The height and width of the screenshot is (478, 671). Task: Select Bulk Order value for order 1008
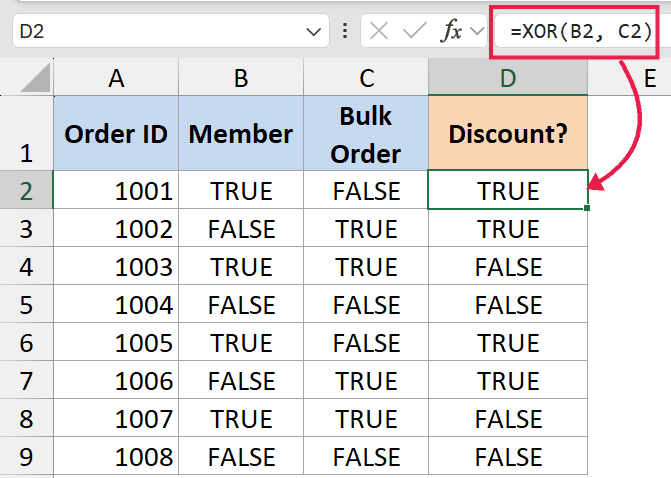pos(366,456)
